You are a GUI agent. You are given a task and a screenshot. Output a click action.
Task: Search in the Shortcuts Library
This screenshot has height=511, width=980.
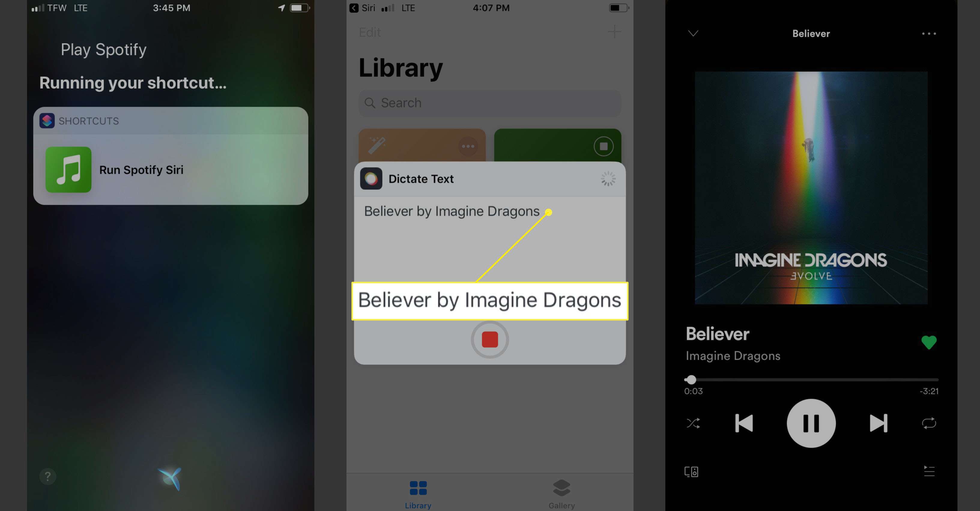coord(489,102)
